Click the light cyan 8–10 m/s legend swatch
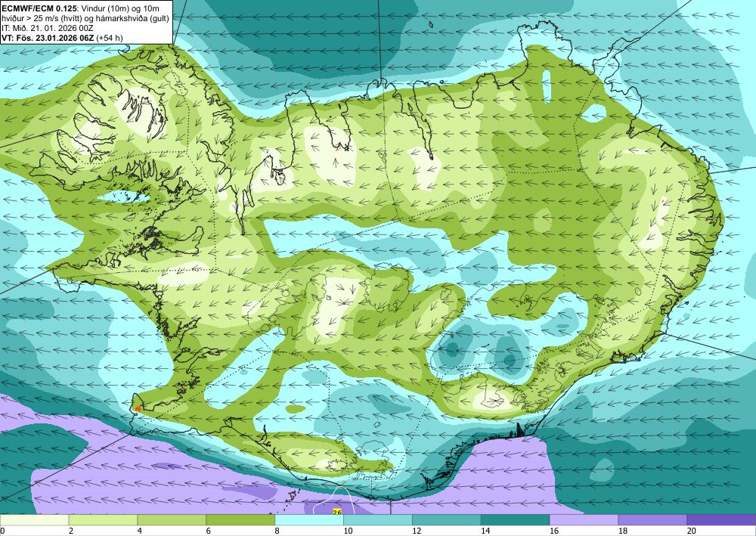Image resolution: width=756 pixels, height=536 pixels. (309, 520)
